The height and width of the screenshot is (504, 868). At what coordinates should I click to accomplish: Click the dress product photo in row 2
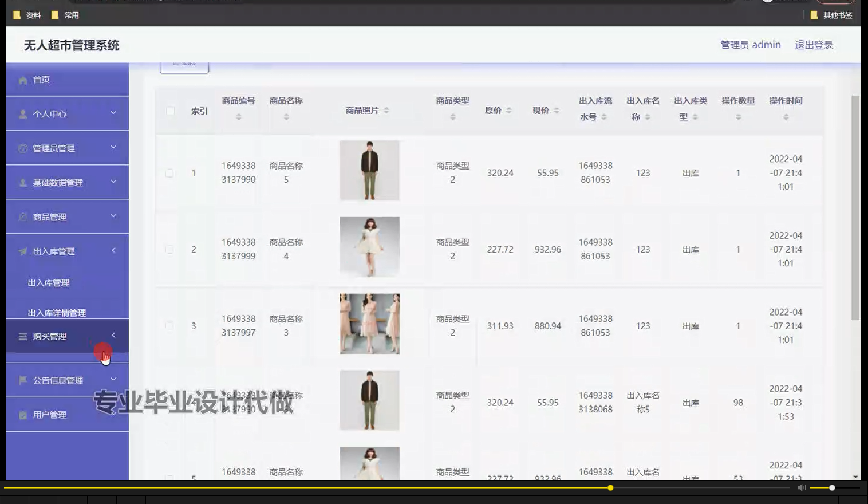[369, 247]
